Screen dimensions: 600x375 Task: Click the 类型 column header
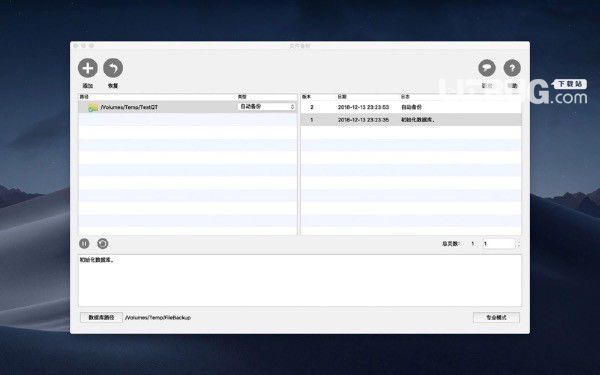[242, 97]
